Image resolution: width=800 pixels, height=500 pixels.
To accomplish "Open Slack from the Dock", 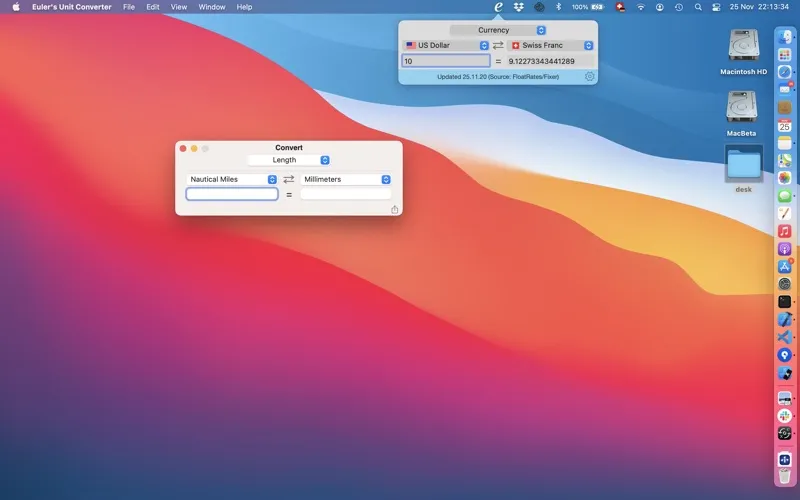I will [x=785, y=416].
